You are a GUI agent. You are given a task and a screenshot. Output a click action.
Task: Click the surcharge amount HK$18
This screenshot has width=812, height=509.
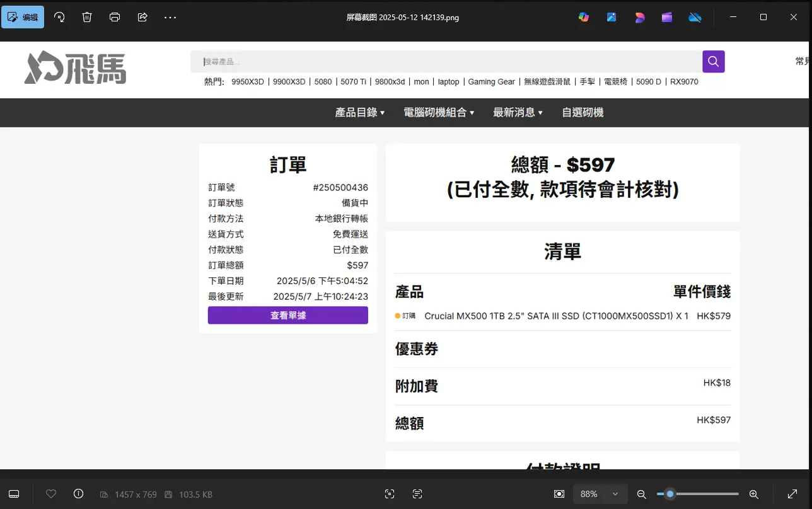(717, 383)
